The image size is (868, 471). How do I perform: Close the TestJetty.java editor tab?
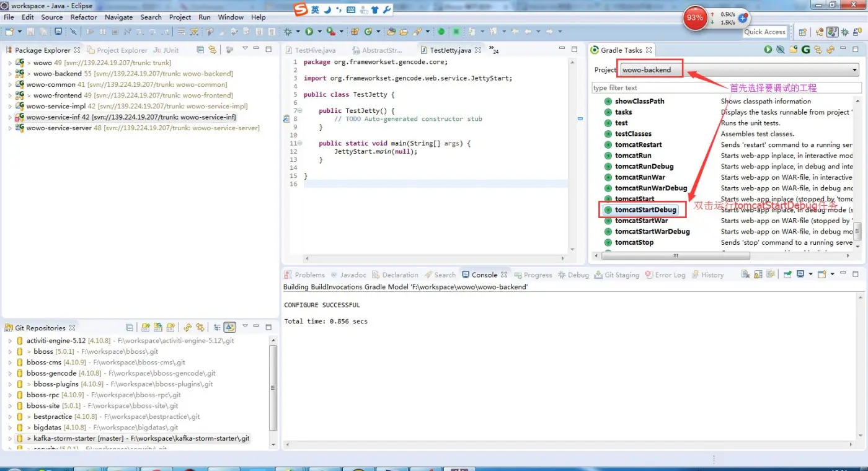(x=477, y=50)
